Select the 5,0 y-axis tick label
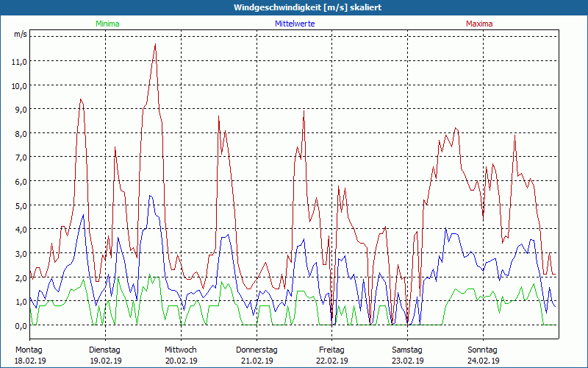588x368 pixels. click(20, 205)
